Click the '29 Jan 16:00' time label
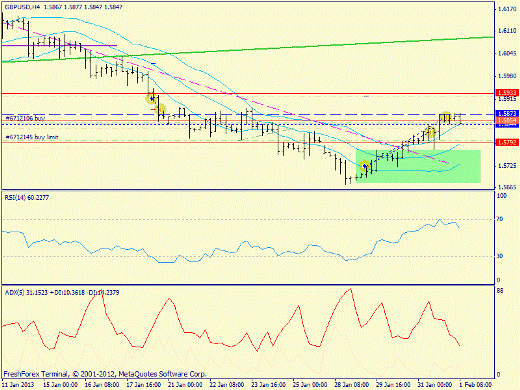This screenshot has width=520, height=390. coord(393,385)
